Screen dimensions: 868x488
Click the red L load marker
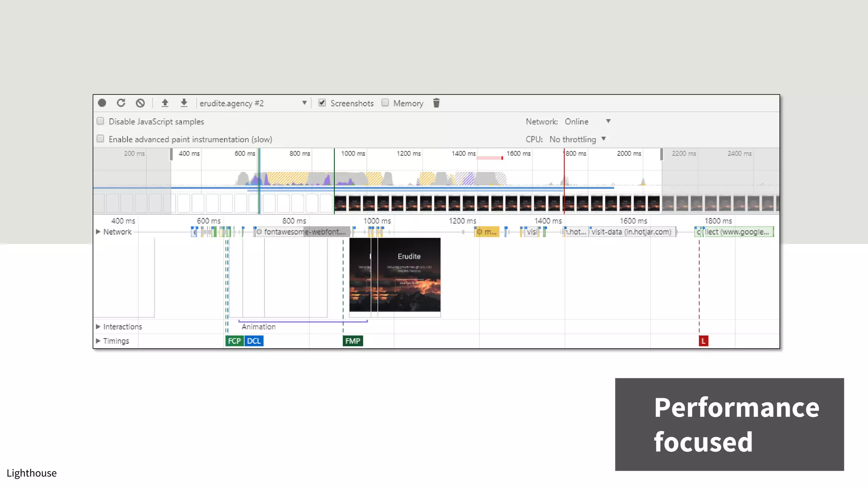tap(703, 341)
